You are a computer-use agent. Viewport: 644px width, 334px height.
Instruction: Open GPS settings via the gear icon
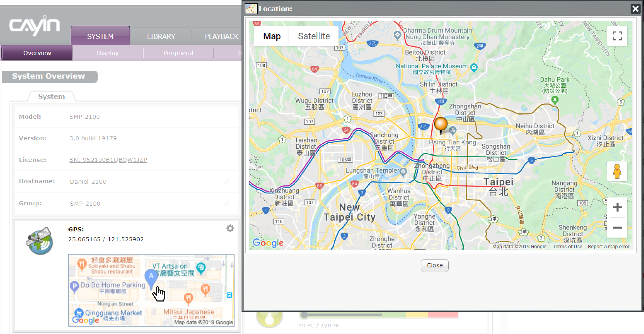[230, 228]
